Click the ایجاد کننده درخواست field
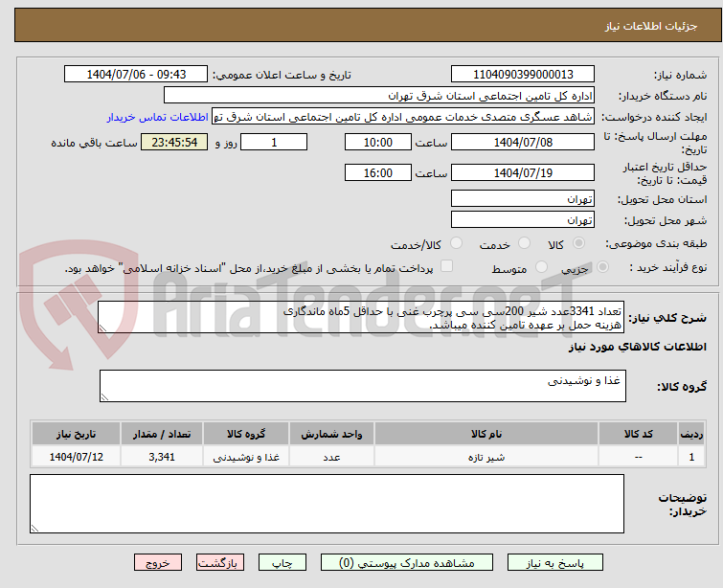The height and width of the screenshot is (588, 723). point(403,117)
